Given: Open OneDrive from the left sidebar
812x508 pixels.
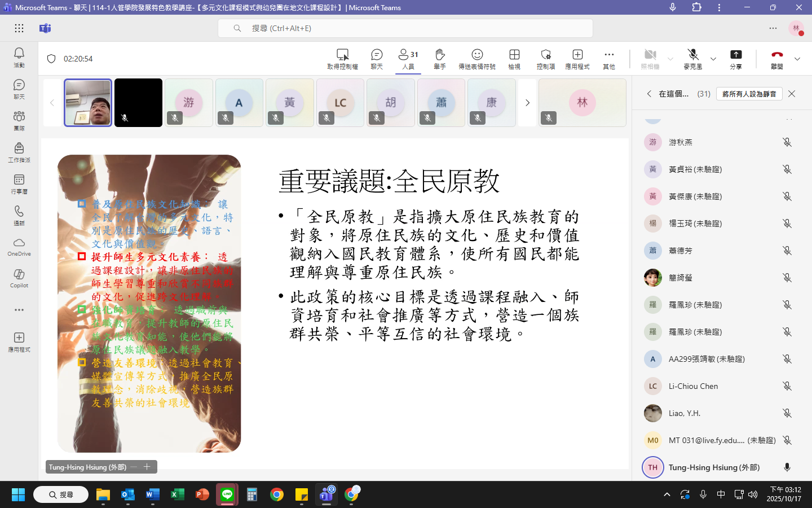Looking at the screenshot, I should coord(19,246).
